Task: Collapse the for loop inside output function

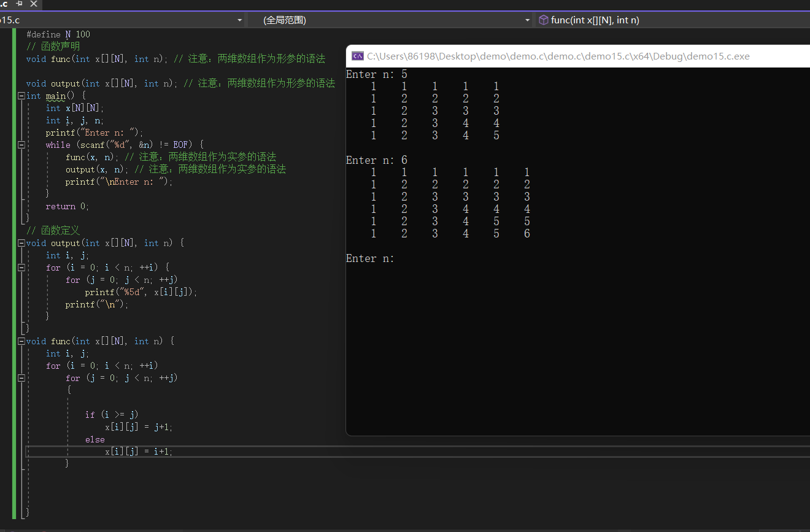Action: click(21, 268)
